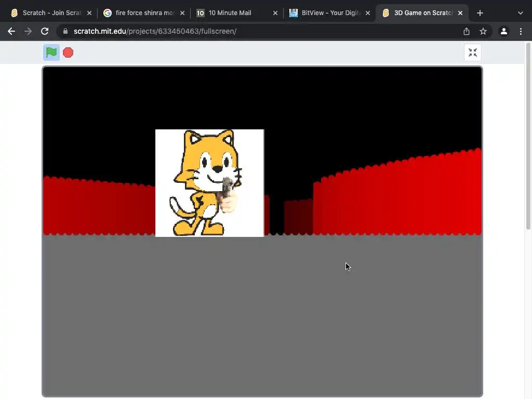Image resolution: width=532 pixels, height=399 pixels.
Task: Expand the tab search dropdown chevron
Action: pyautogui.click(x=521, y=13)
